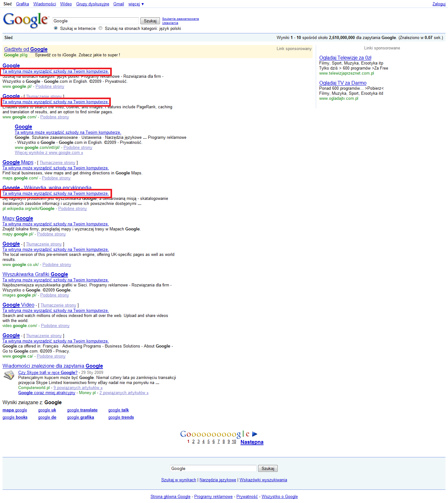448x503 pixels.
Task: Open Wiadomości in top navigation
Action: pos(45,4)
